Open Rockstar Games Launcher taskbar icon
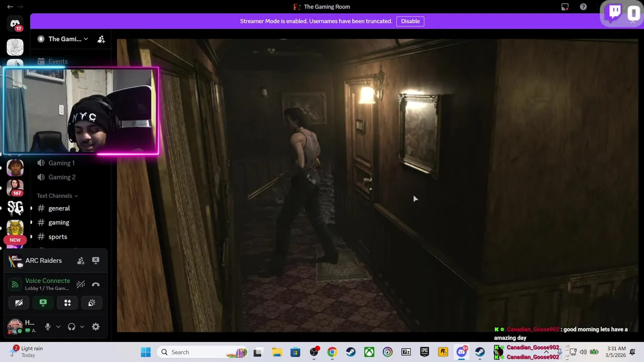The width and height of the screenshot is (644, 362). pos(443,352)
